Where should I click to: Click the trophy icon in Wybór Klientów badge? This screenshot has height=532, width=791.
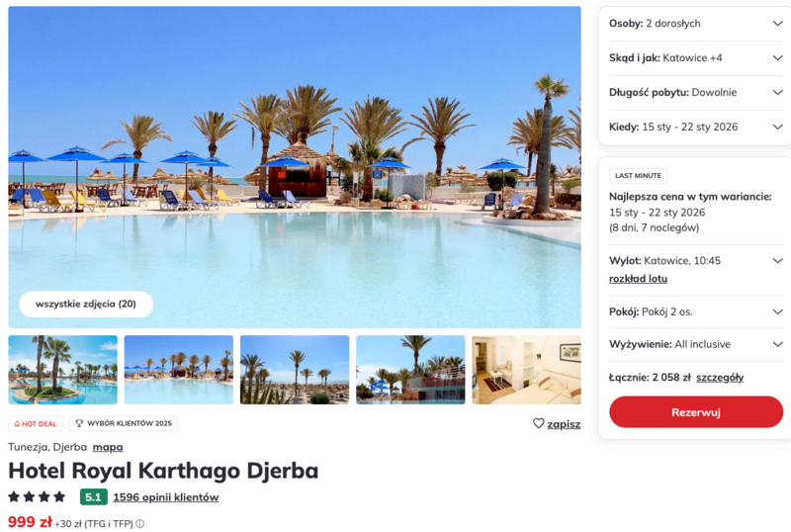(79, 423)
